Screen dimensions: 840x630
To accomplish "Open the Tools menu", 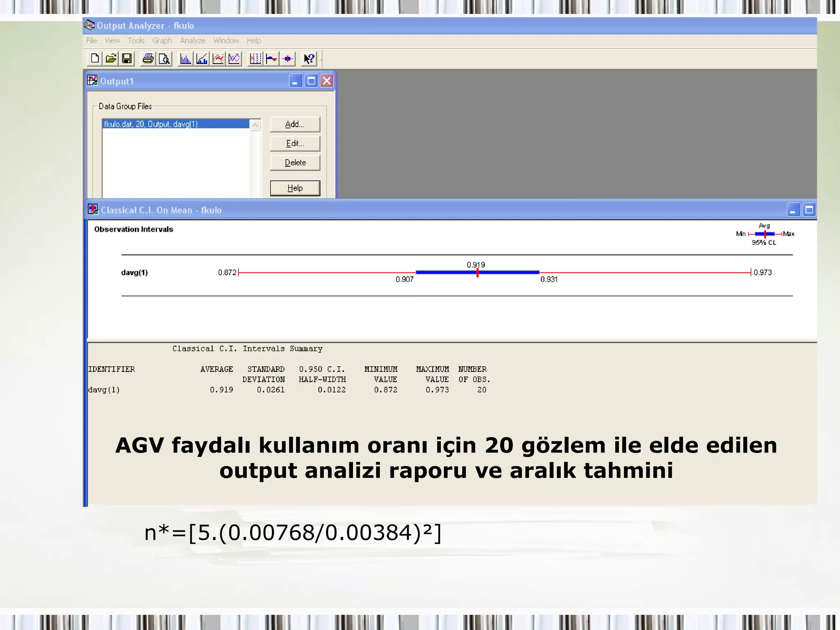I will 136,41.
